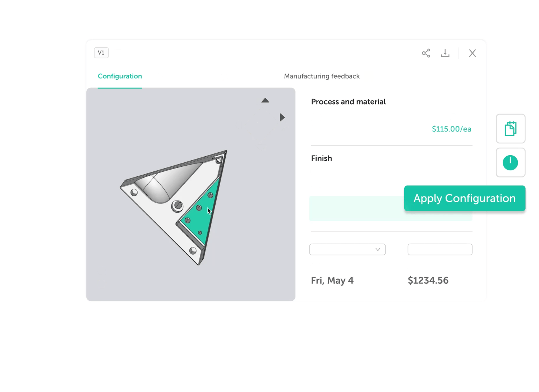Rotate the view with the up arrow

click(265, 101)
